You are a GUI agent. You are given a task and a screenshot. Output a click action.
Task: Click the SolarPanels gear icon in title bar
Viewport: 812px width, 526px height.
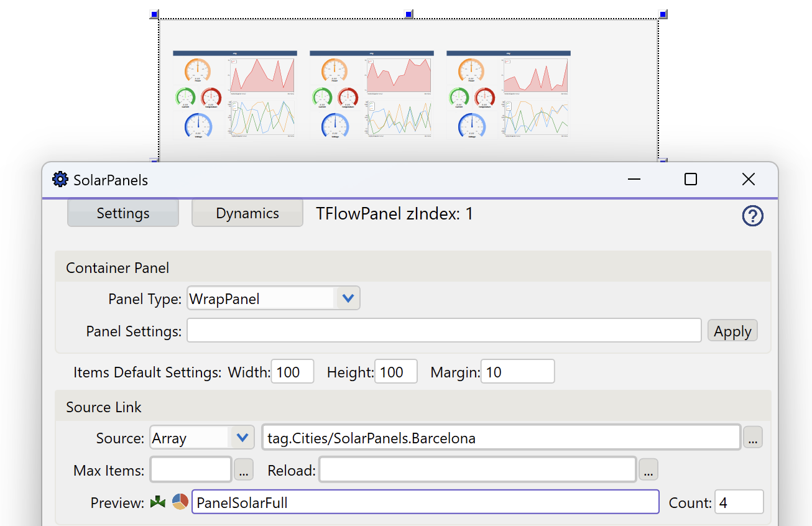click(x=60, y=180)
